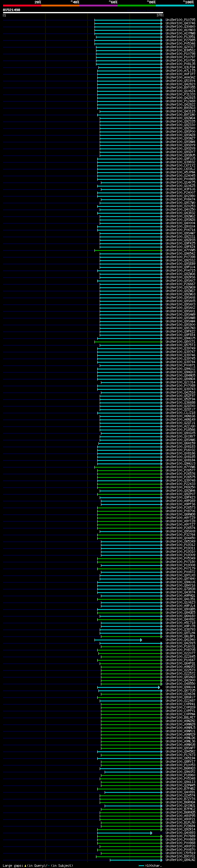This screenshot has height=868, width=197.
Task: Select the UniRef100_Q84LN2 entry
Action: (180, 860)
